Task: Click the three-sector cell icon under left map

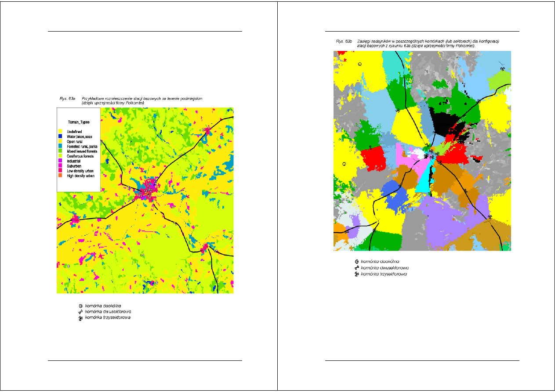Action: pyautogui.click(x=80, y=317)
